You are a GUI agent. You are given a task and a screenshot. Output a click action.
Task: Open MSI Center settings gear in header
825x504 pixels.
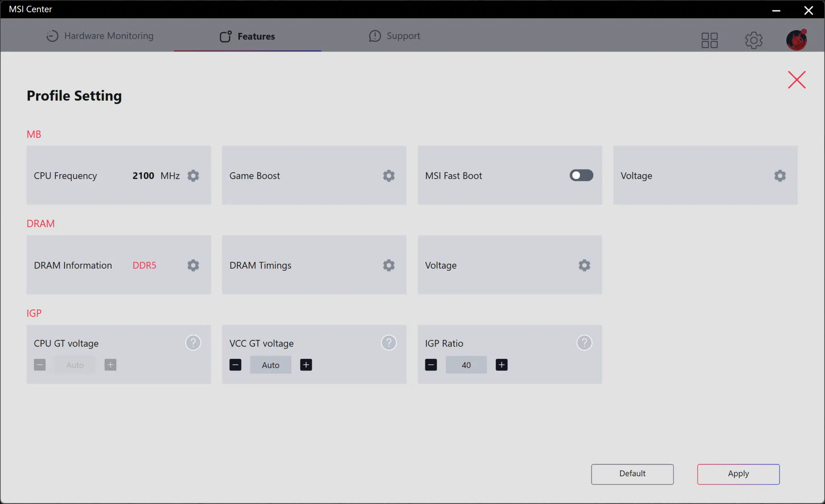click(754, 40)
